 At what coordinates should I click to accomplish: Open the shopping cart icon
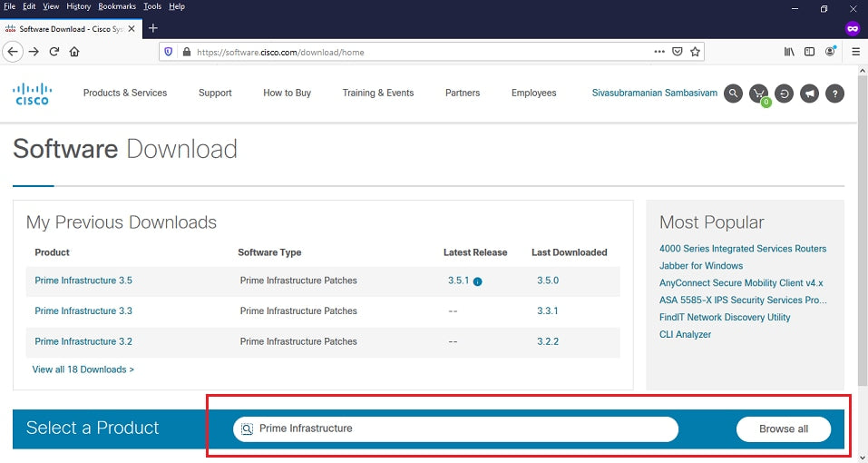coord(758,94)
